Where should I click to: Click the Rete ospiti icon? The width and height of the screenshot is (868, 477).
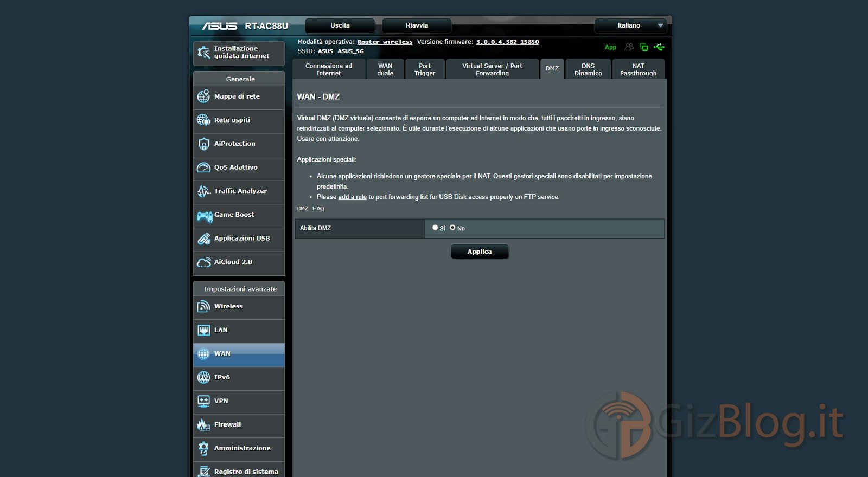(x=203, y=120)
